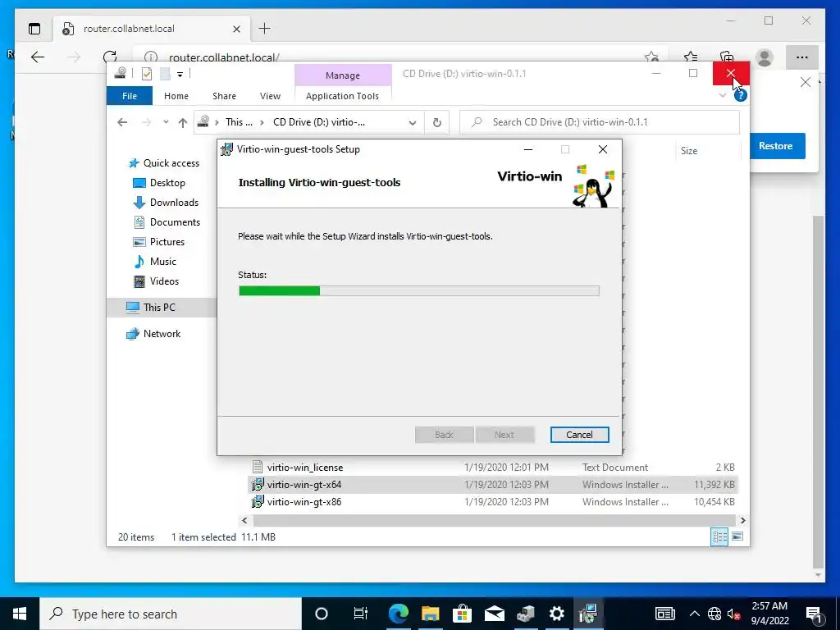The image size is (840, 630).
Task: Open recent locations dropdown in Explorer
Action: point(166,122)
